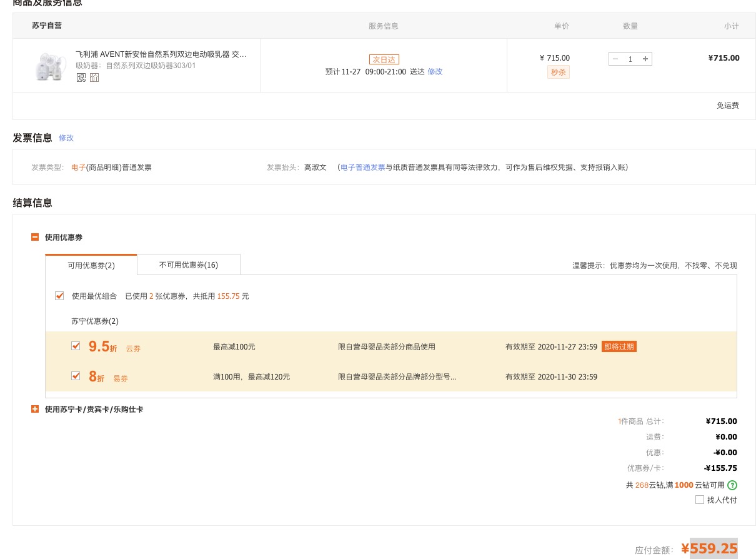
Task: Click the 最高减100元 coupon description
Action: tap(234, 347)
